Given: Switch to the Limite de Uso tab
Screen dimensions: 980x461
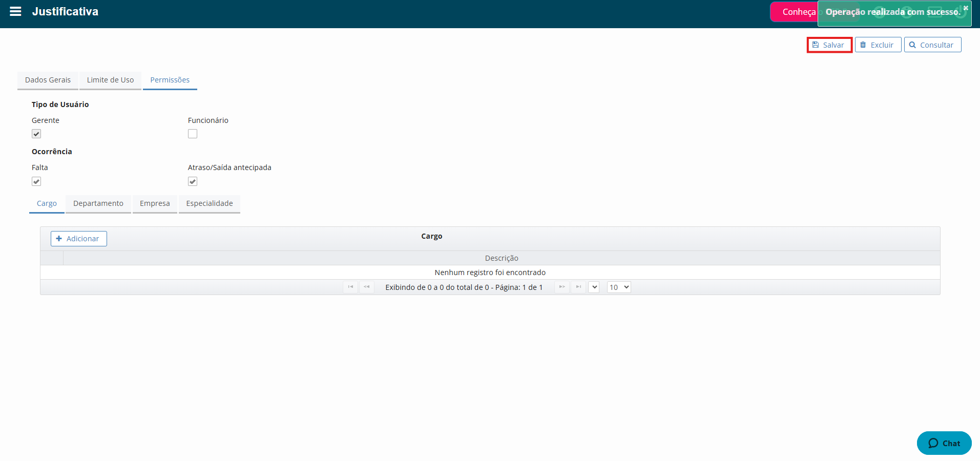Looking at the screenshot, I should [110, 80].
